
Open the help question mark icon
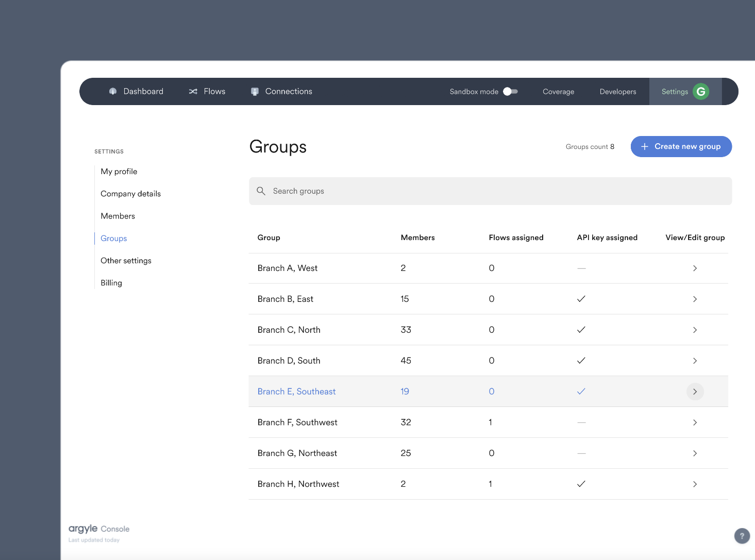742,536
